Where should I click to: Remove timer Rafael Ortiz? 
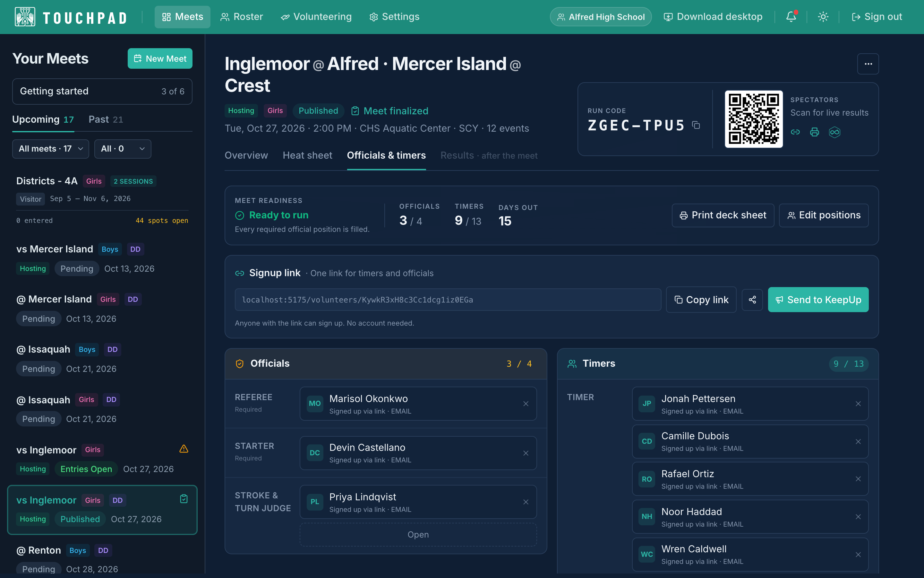[858, 479]
